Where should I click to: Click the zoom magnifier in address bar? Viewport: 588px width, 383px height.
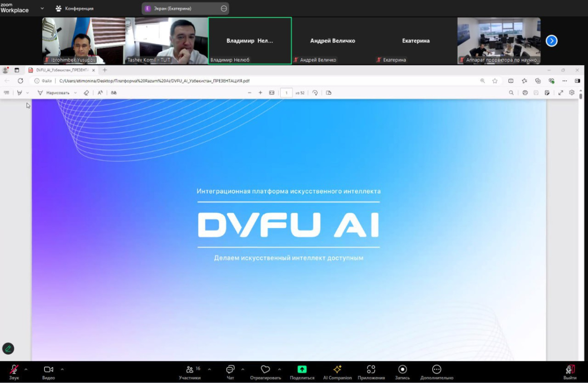(483, 81)
